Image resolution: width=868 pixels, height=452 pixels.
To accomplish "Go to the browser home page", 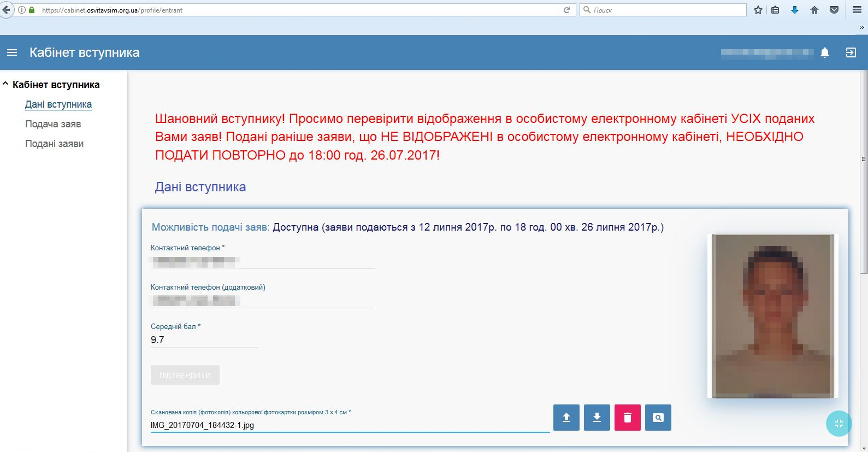I will 814,10.
